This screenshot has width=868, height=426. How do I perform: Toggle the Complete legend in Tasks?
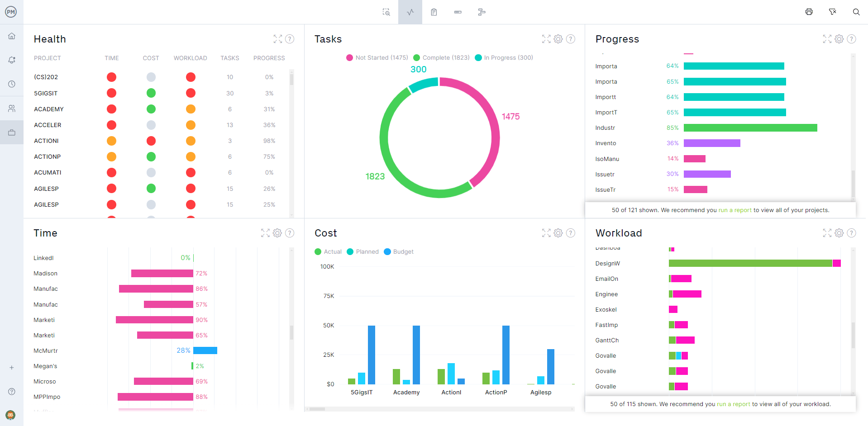pos(441,57)
